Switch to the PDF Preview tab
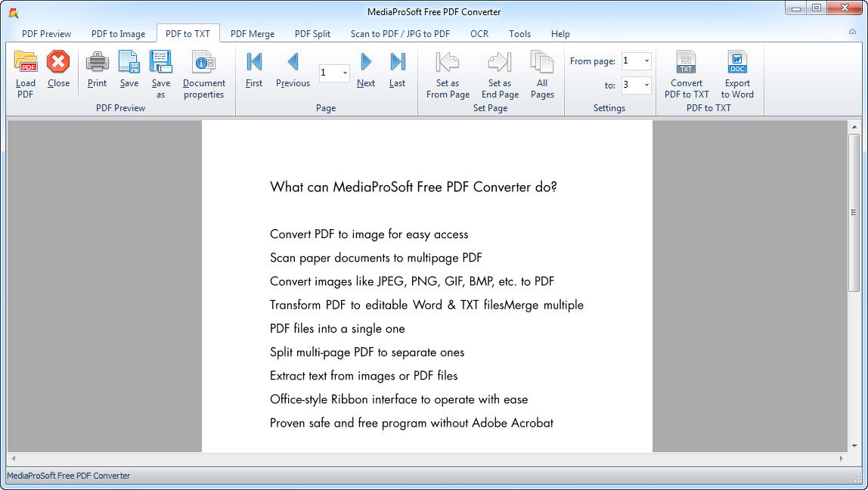This screenshot has height=490, width=868. coord(47,34)
